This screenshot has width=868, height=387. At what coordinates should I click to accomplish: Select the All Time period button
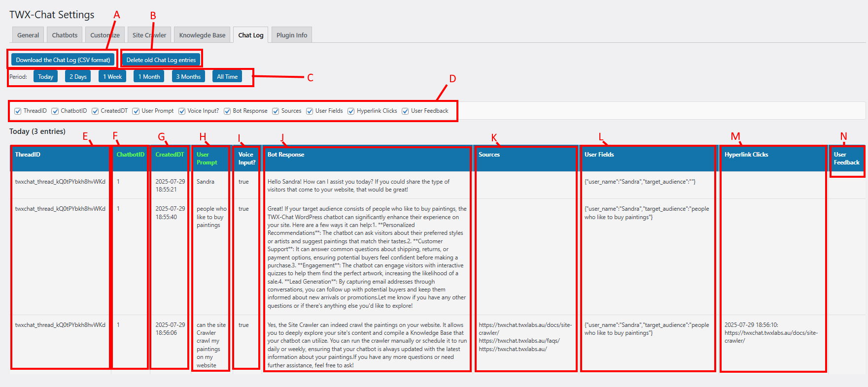227,77
